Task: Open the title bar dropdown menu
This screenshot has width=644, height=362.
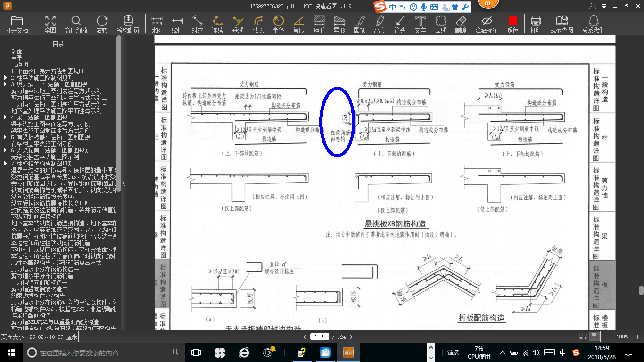Action: (605, 6)
